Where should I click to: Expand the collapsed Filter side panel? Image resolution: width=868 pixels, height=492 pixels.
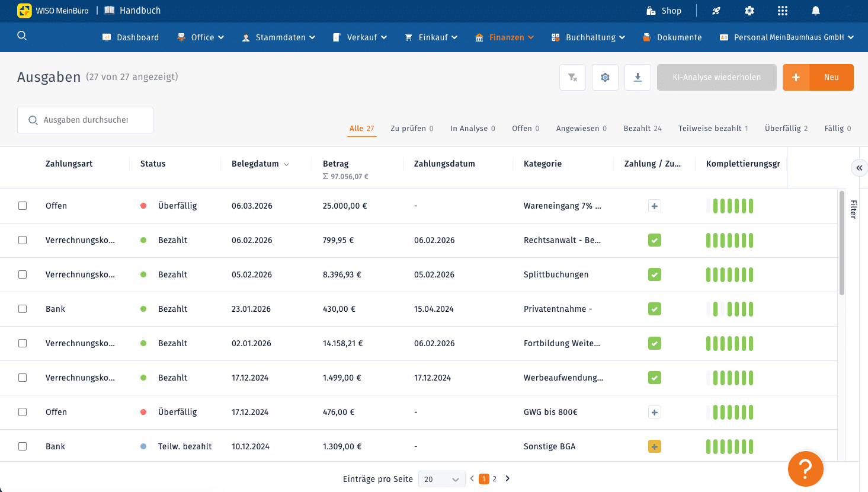click(x=859, y=168)
